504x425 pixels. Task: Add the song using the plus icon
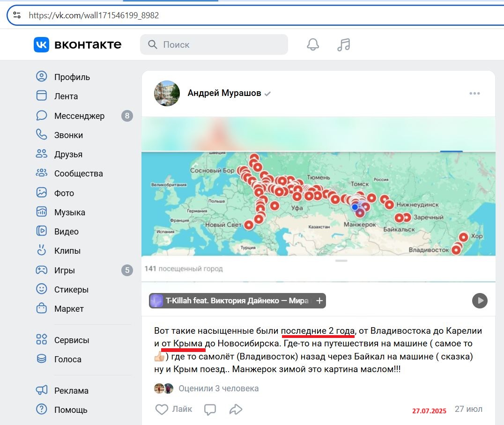coord(319,300)
